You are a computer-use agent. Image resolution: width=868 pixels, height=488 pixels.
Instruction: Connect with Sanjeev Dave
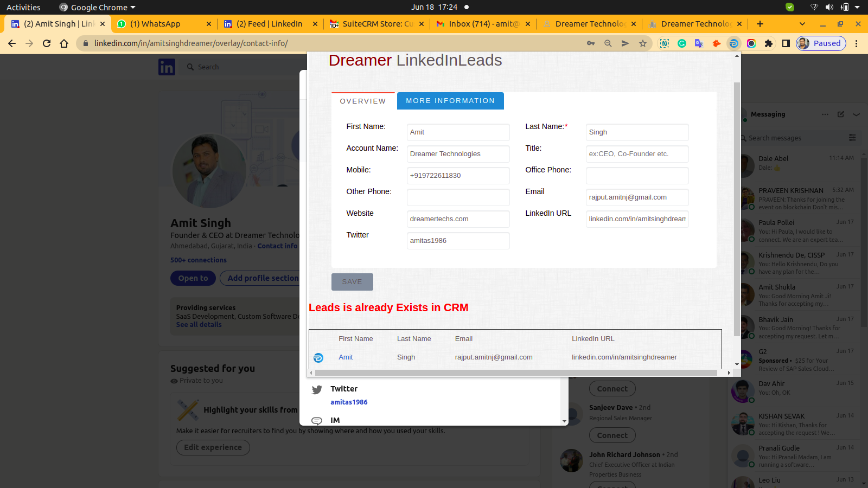tap(612, 435)
